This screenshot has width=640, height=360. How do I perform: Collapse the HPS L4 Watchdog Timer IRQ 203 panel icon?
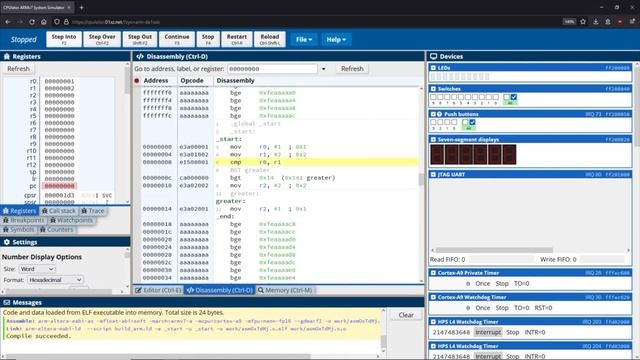click(433, 322)
